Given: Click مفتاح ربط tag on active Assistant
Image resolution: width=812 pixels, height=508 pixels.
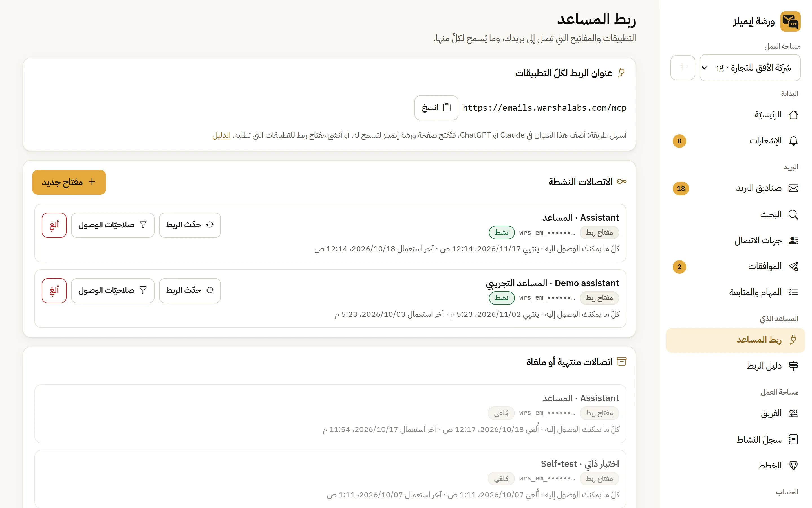Looking at the screenshot, I should (x=599, y=233).
